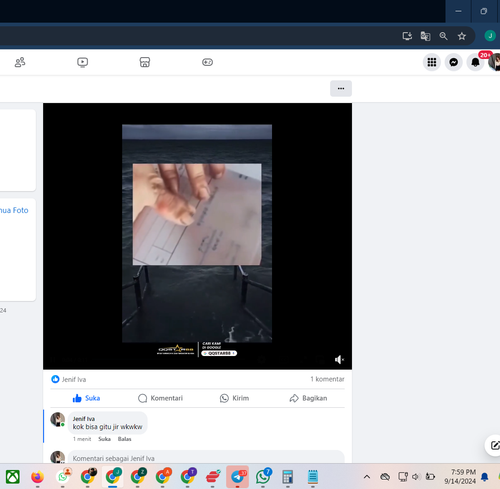The width and height of the screenshot is (500, 489).
Task: Click the commenter avatar beside the comment
Action: pyautogui.click(x=58, y=419)
